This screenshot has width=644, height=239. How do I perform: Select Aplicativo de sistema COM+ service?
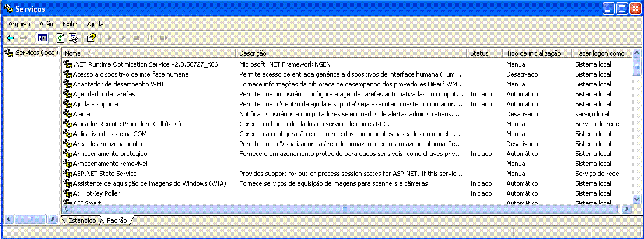click(112, 134)
